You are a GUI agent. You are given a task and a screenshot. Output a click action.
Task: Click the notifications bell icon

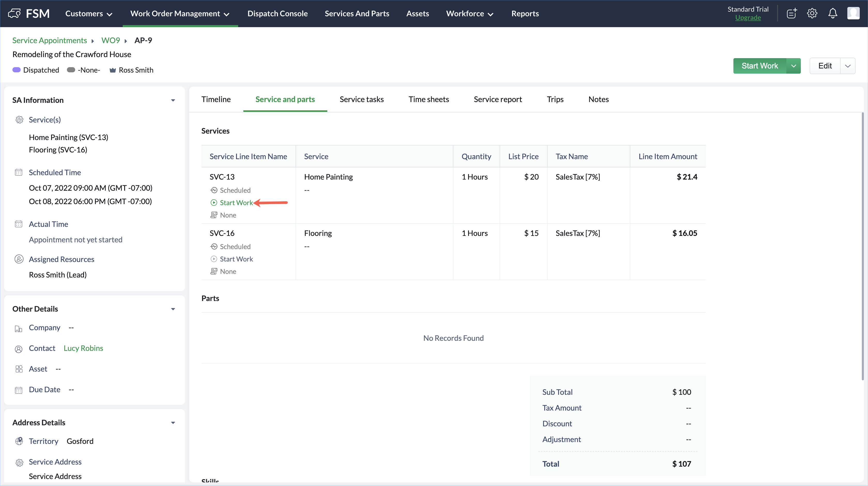tap(833, 13)
